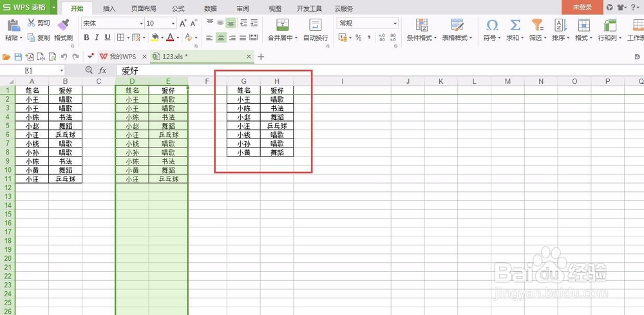Insert a symbol via Omega icon
The width and height of the screenshot is (644, 315).
pos(491,25)
